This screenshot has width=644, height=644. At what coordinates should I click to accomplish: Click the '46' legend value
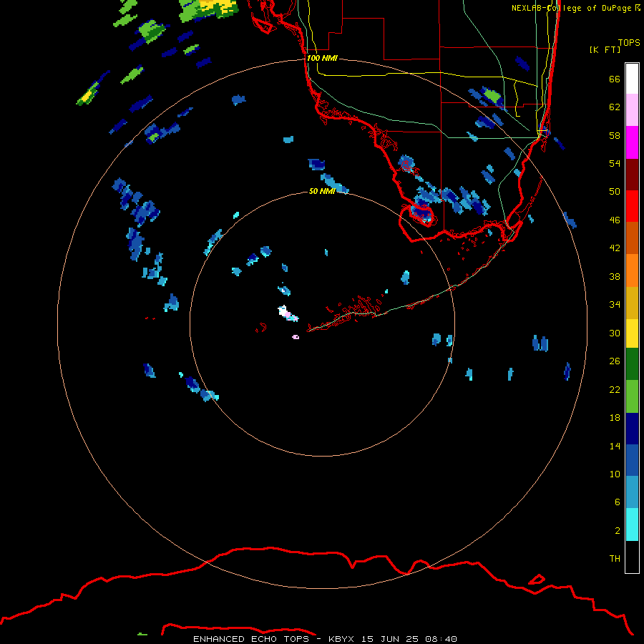click(615, 220)
